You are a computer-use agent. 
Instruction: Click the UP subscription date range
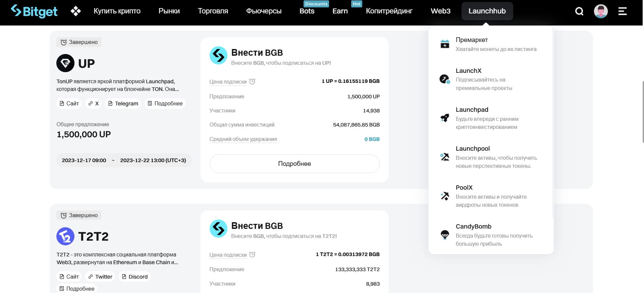point(124,160)
